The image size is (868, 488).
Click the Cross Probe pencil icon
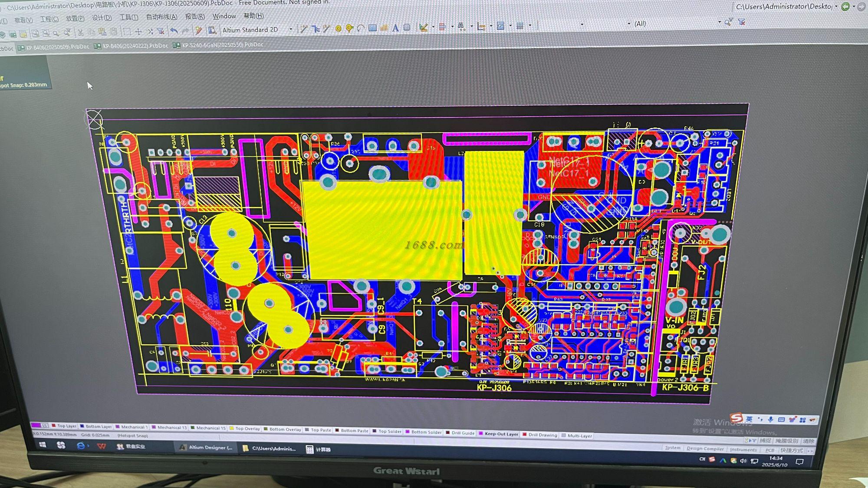point(198,31)
